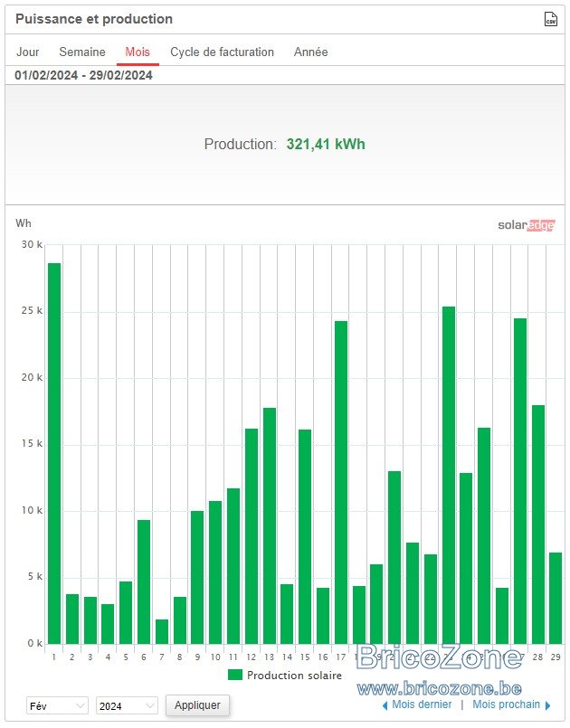Switch to the Année tab
Screen dimensions: 570x728
[x=310, y=52]
